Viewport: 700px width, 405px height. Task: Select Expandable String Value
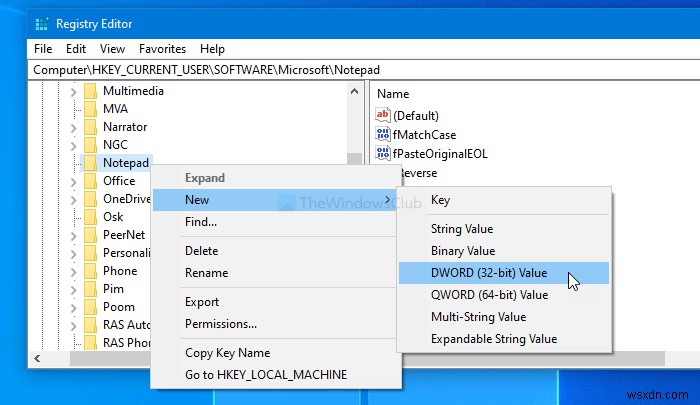coord(504,339)
